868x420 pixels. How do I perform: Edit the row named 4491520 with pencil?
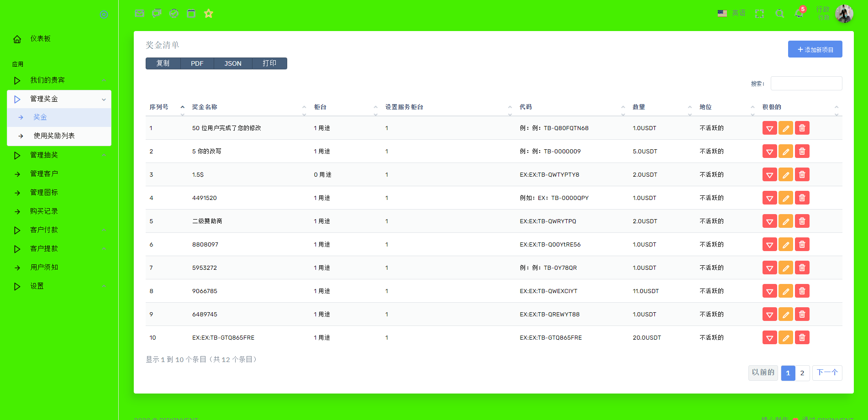tap(785, 198)
